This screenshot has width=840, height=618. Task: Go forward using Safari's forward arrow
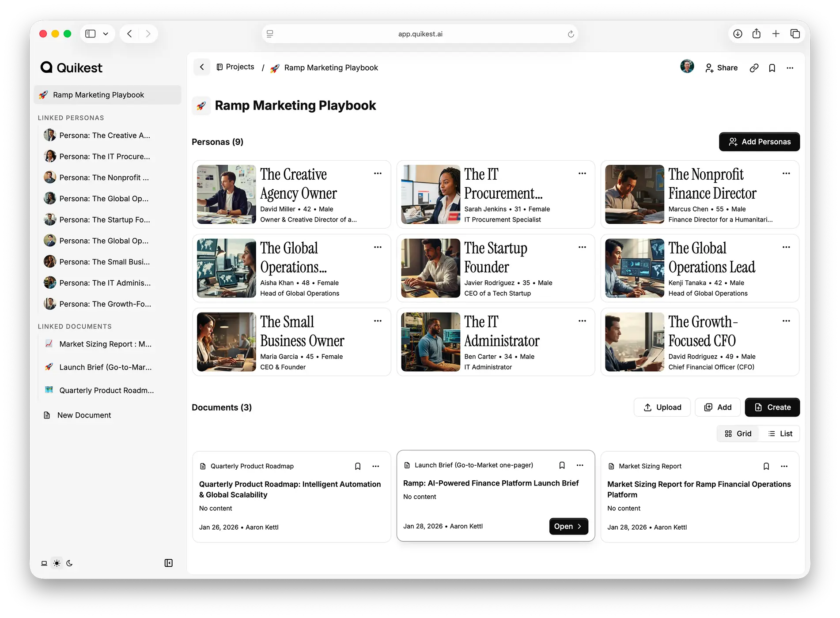[148, 34]
